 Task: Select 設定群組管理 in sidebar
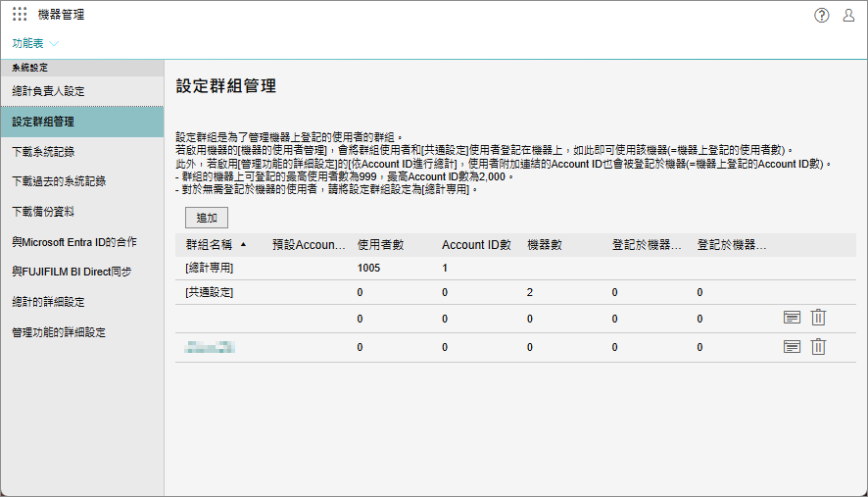(x=44, y=122)
